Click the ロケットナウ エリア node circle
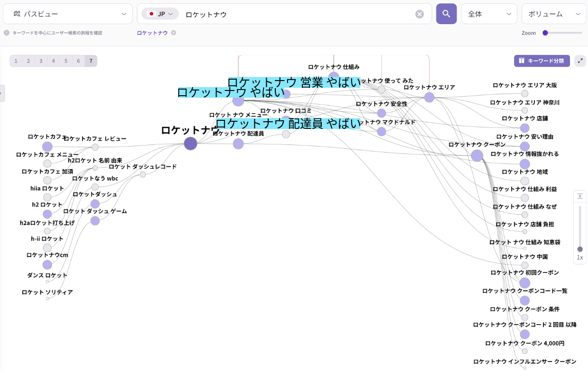 point(429,97)
